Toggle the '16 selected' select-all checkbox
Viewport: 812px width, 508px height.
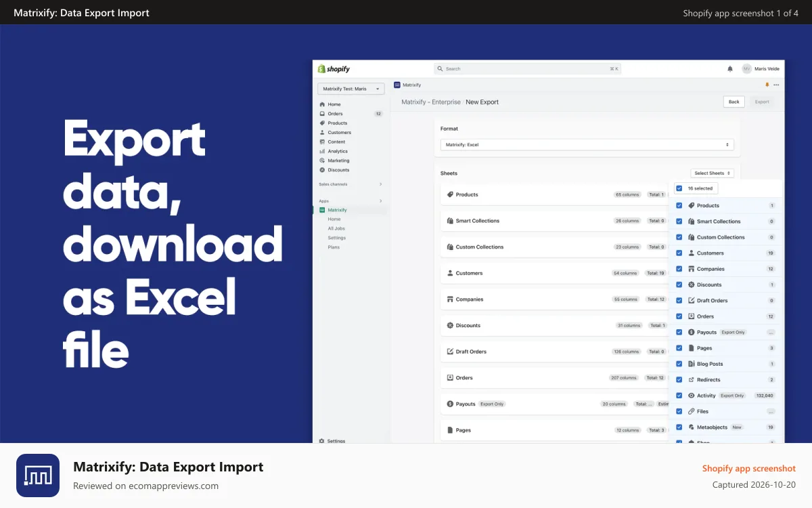[x=679, y=188]
